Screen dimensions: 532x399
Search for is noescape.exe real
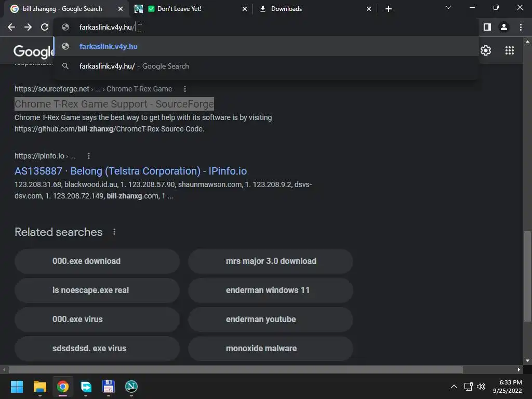point(97,290)
